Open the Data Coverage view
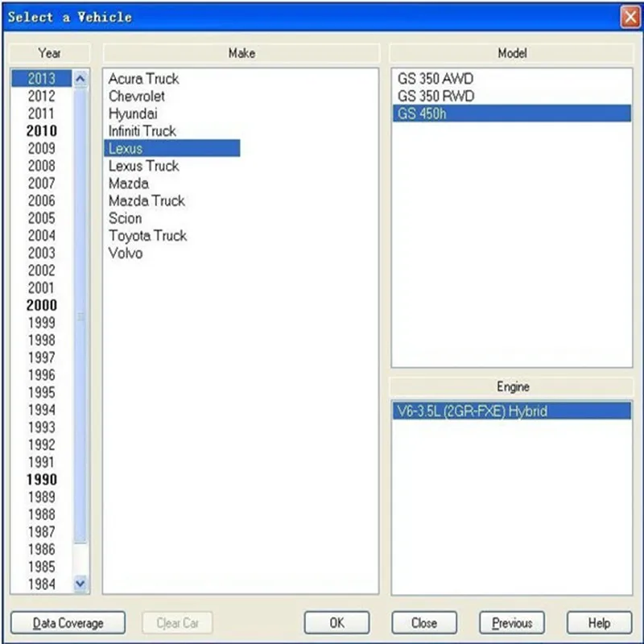This screenshot has width=644, height=644. pyautogui.click(x=68, y=622)
